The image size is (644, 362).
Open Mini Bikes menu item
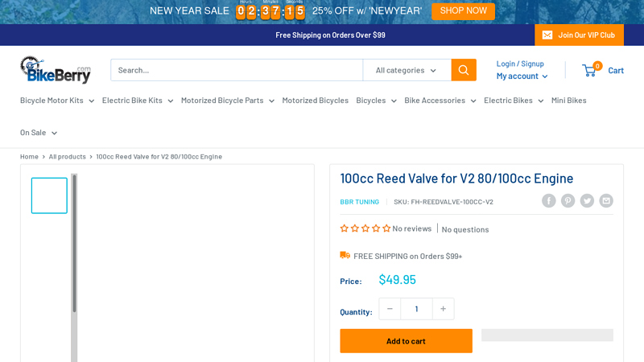tap(569, 100)
